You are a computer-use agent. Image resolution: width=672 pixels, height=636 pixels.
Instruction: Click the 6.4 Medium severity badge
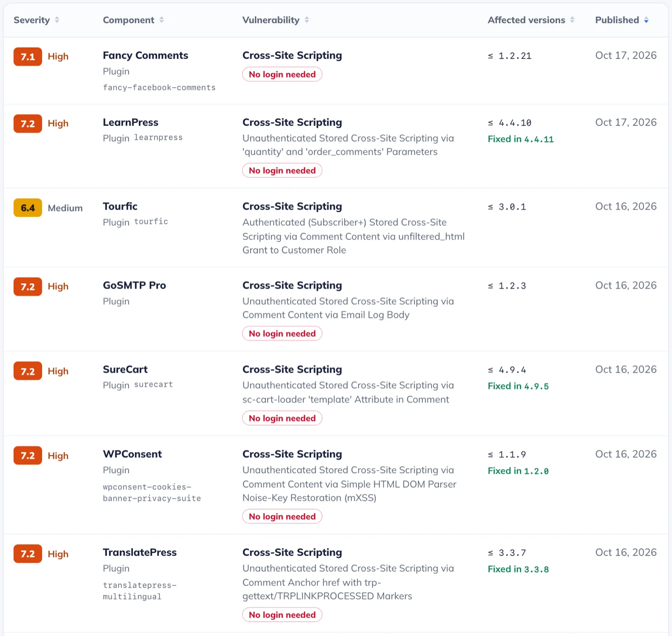coord(28,208)
